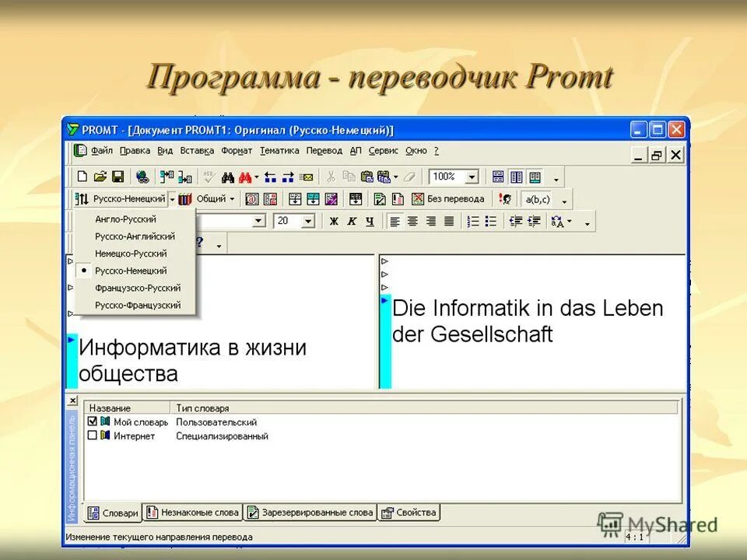Switch to the Свойства tab
Screen dimensions: 747x560
[x=409, y=513]
